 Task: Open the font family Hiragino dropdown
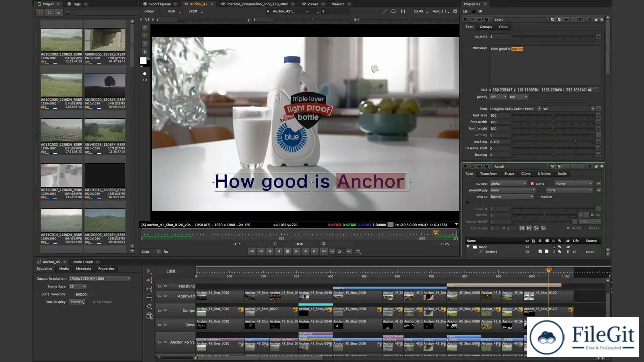tap(515, 109)
